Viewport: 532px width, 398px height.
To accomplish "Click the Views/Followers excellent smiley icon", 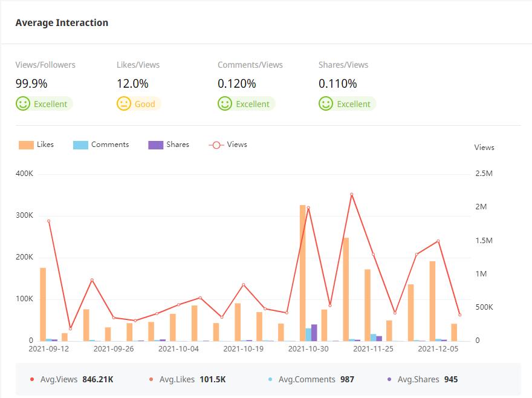I will click(23, 103).
